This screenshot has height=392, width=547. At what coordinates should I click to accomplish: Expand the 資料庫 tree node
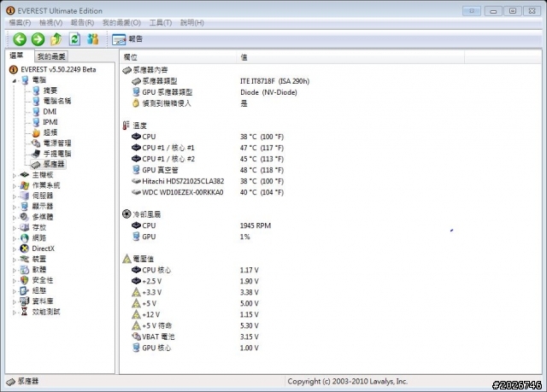(x=15, y=301)
